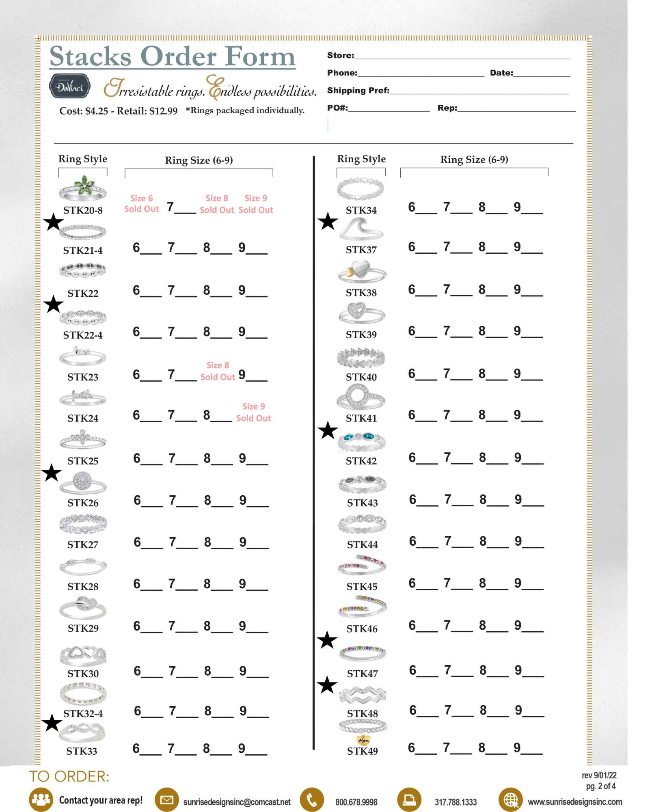Click the STK40 style label
Screen dimensions: 654x812
(x=361, y=377)
